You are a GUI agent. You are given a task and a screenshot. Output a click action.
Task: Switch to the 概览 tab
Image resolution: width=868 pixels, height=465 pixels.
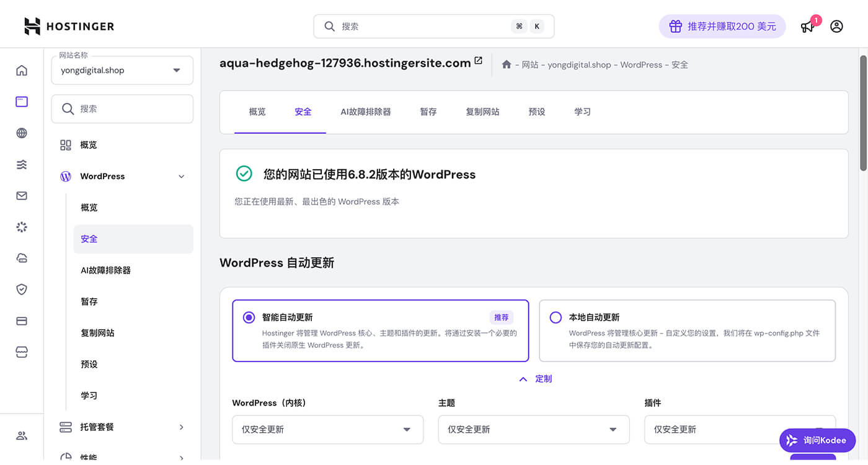click(x=257, y=112)
